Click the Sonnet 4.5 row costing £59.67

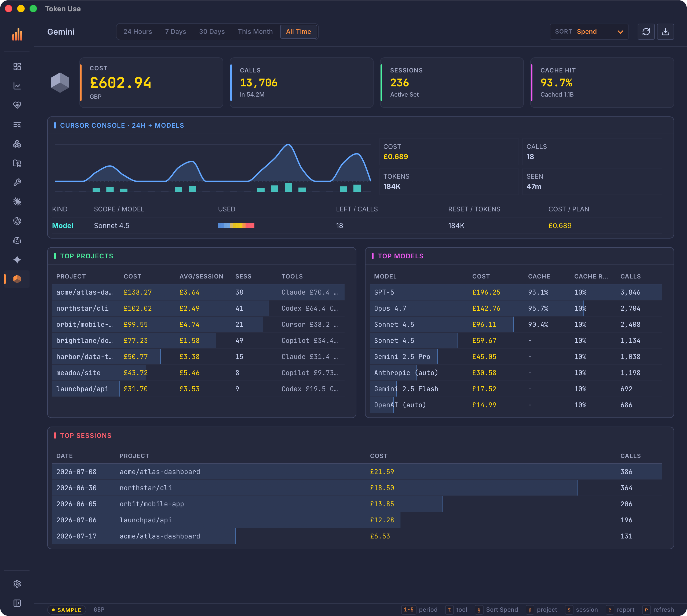tap(516, 340)
